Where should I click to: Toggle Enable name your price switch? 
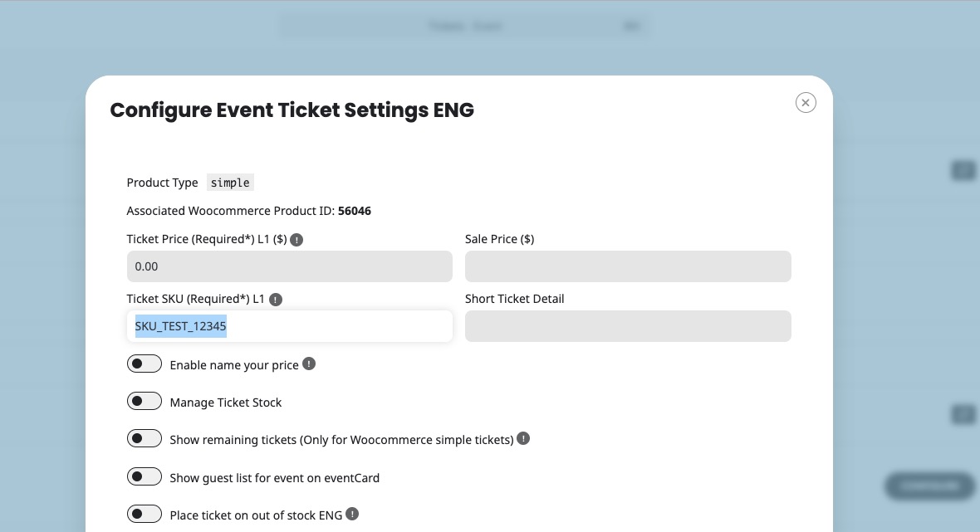(x=145, y=364)
